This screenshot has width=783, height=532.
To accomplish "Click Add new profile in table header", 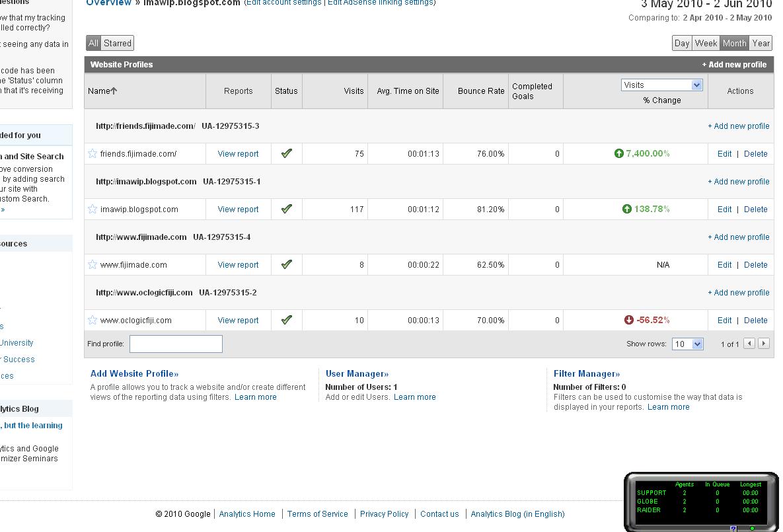I will tap(734, 65).
